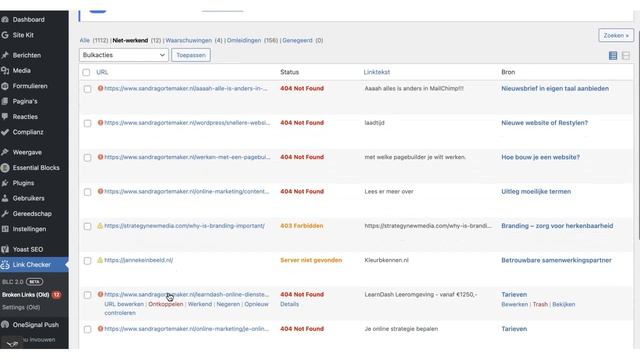Image resolution: width=640 pixels, height=360 pixels.
Task: Toggle select-all checkbox in URL header
Action: [x=86, y=72]
